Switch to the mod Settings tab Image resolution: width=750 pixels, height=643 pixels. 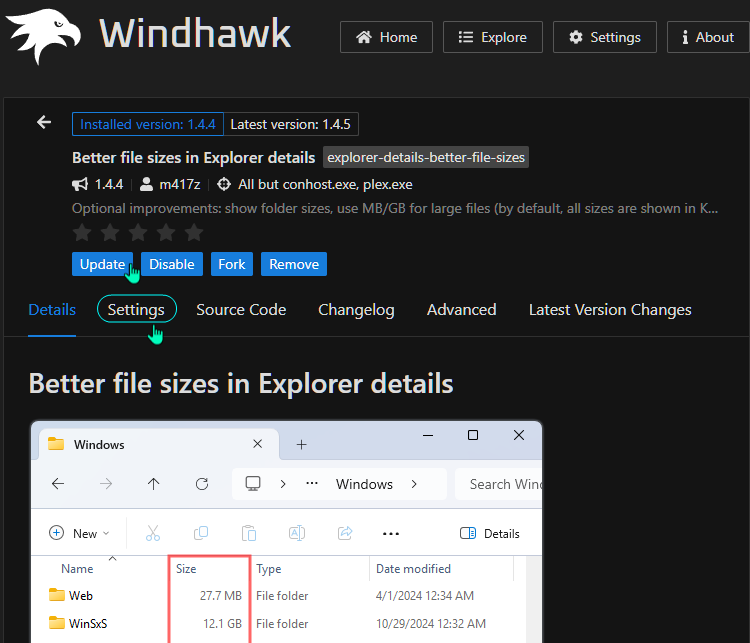coord(136,310)
